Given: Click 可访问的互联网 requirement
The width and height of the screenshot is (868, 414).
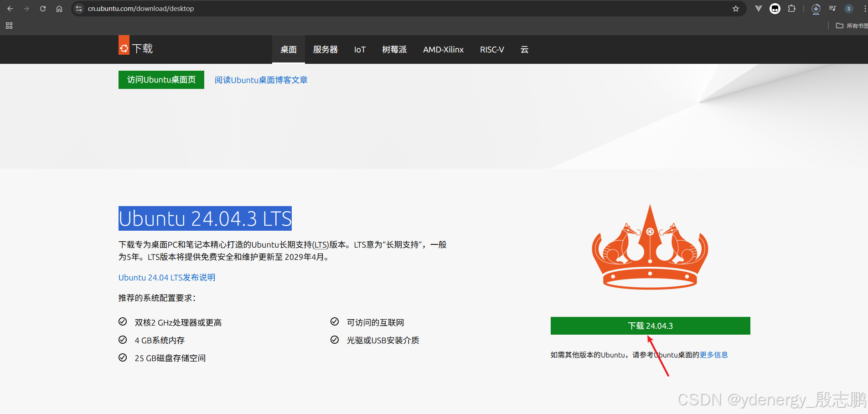Looking at the screenshot, I should (375, 322).
